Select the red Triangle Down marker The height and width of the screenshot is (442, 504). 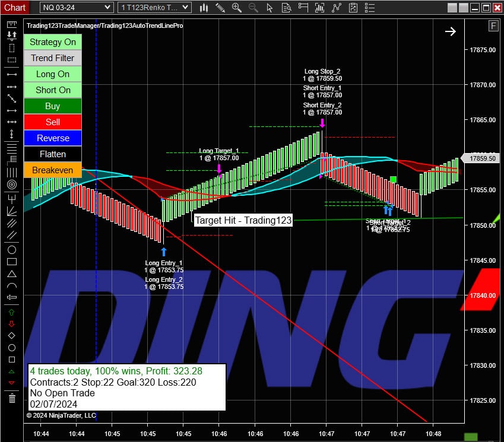click(x=11, y=383)
